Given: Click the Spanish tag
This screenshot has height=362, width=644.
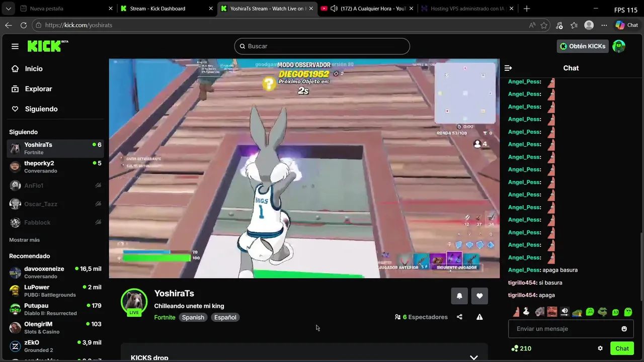Looking at the screenshot, I should click(x=193, y=317).
